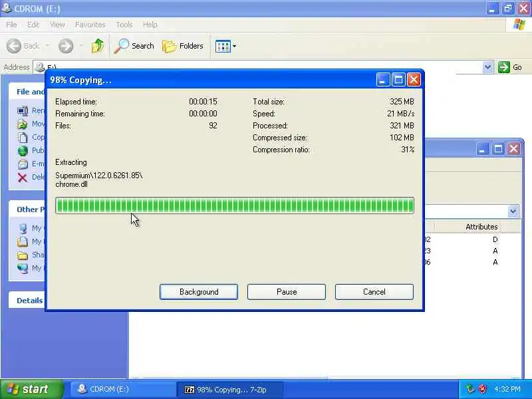Toggle the Folders pane button

point(182,46)
